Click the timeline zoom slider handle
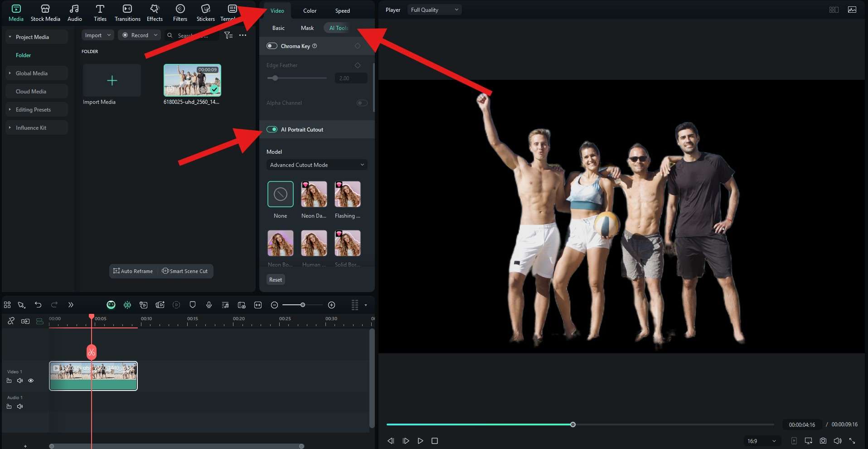 click(303, 305)
